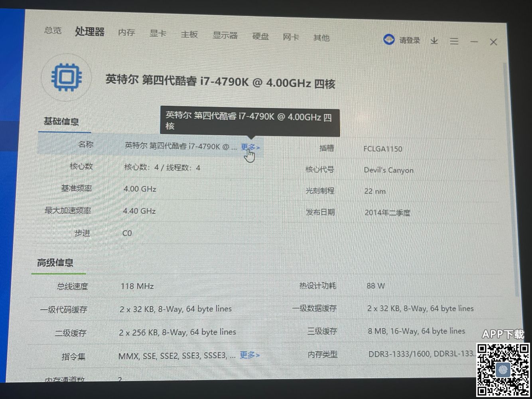Open the 总览 overview tab
Screen dimensions: 532x399
(53, 30)
